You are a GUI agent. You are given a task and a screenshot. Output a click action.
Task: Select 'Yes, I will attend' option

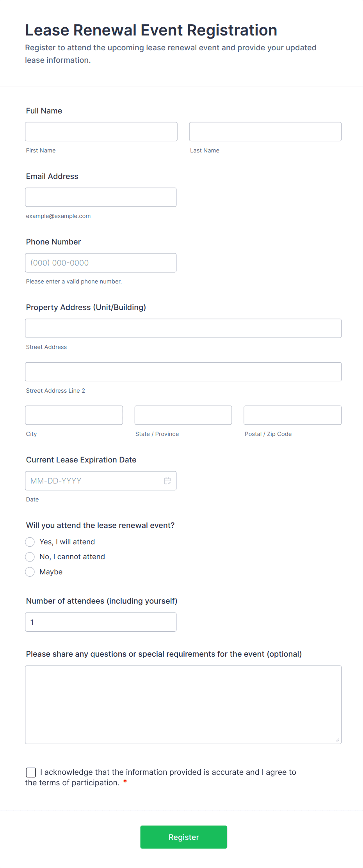(30, 542)
